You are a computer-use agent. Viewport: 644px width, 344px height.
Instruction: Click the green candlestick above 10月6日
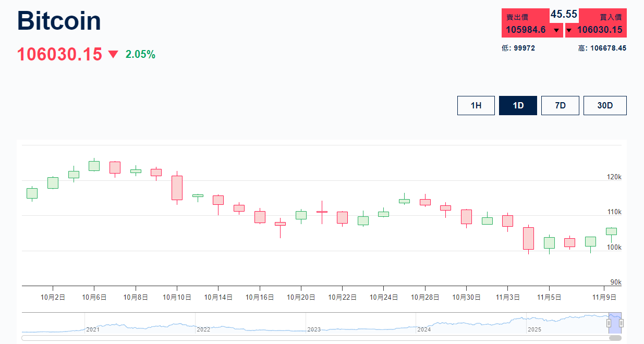point(94,166)
